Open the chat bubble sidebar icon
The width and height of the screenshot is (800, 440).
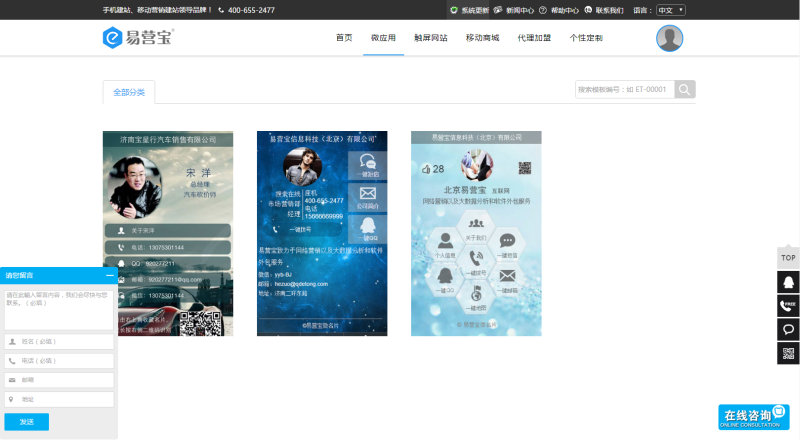[788, 330]
